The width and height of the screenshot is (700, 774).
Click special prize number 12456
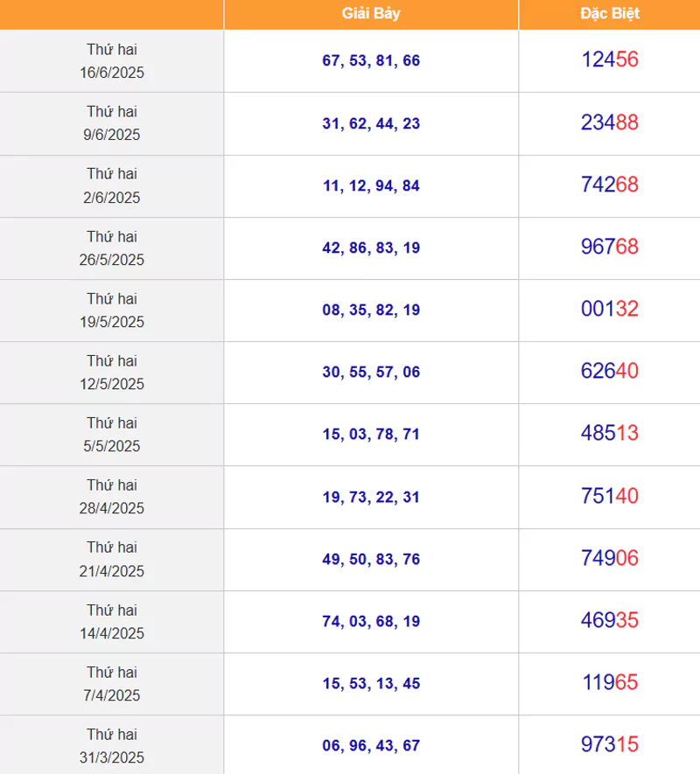pyautogui.click(x=610, y=59)
